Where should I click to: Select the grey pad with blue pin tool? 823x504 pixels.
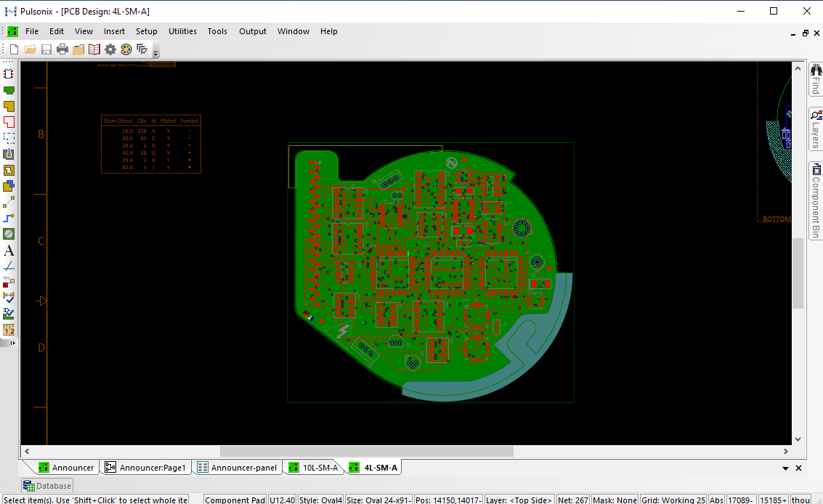click(x=9, y=154)
